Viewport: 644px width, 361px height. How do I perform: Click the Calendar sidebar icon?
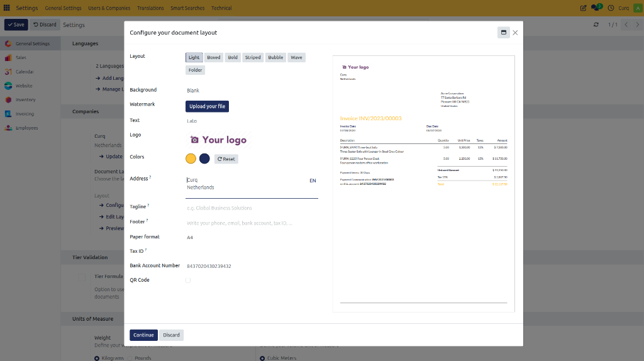tap(8, 72)
